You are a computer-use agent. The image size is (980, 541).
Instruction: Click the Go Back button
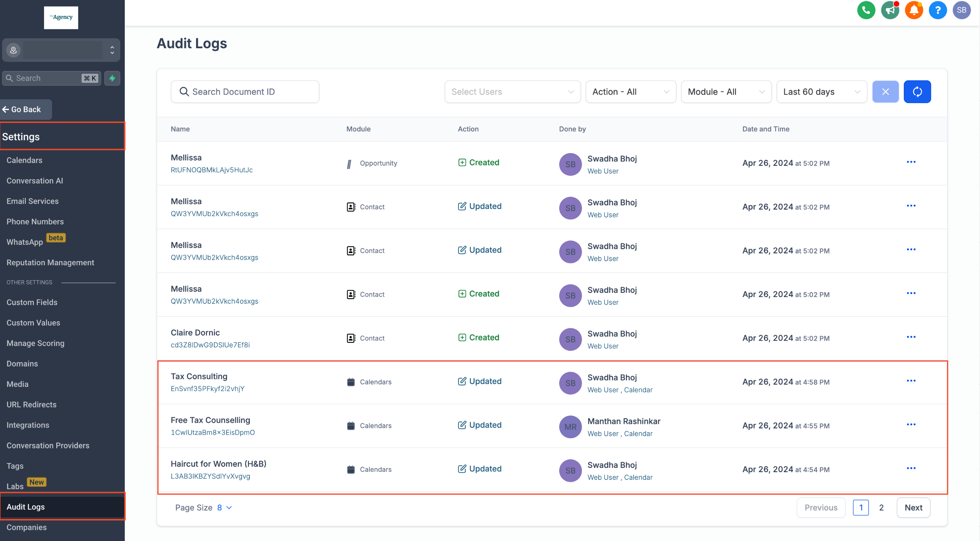click(x=26, y=110)
